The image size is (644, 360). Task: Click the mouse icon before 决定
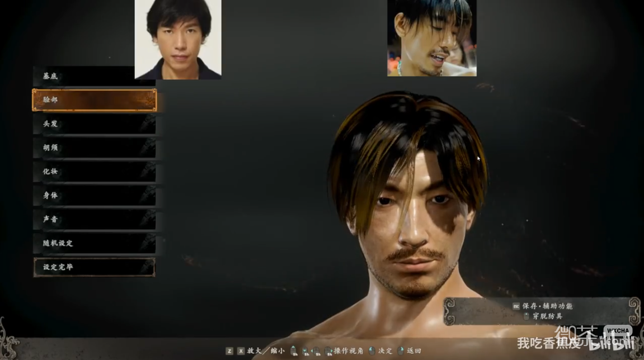coord(372,350)
